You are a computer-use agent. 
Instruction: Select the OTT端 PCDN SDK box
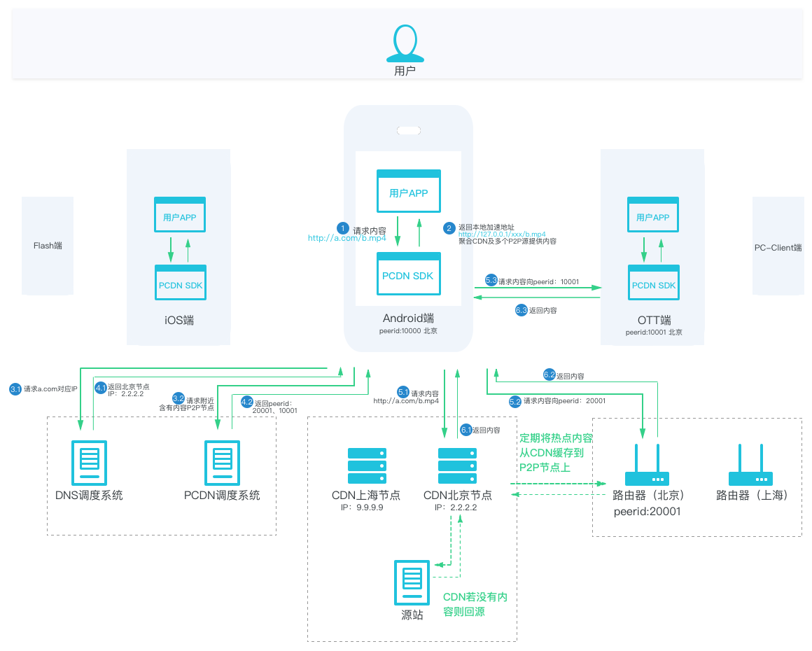[x=654, y=284]
